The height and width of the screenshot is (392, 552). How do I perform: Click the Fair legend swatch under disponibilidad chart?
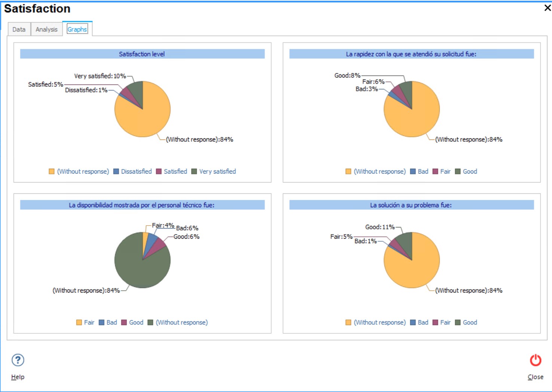pos(79,322)
